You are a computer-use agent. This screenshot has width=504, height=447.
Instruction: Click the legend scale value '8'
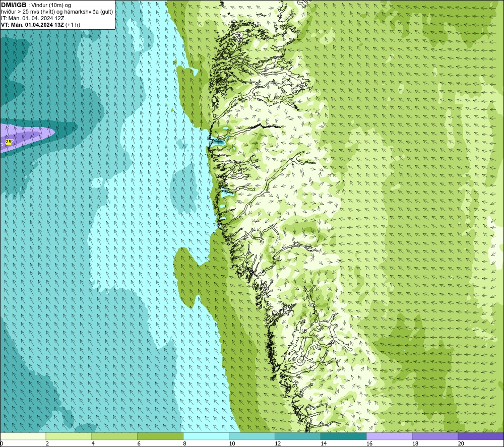tap(185, 444)
